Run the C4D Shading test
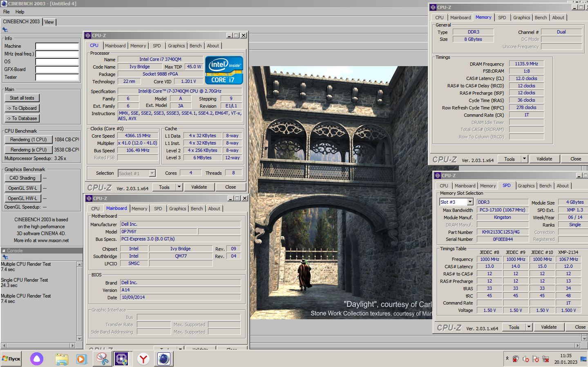 point(22,178)
